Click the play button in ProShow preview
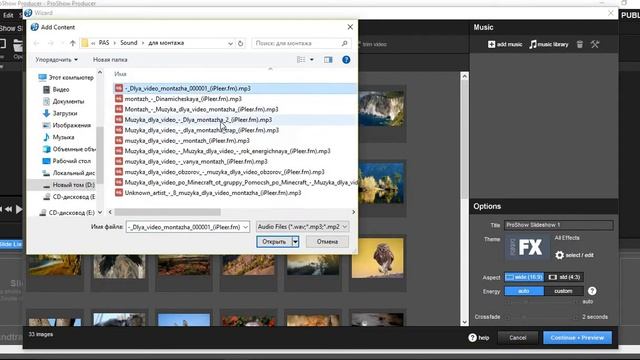This screenshot has height=360, width=640. pos(19,209)
